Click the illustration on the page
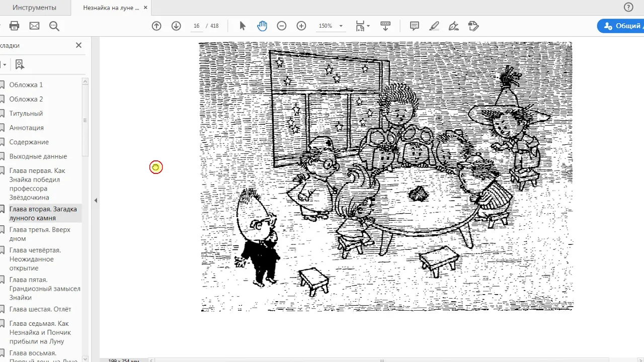 (386, 176)
